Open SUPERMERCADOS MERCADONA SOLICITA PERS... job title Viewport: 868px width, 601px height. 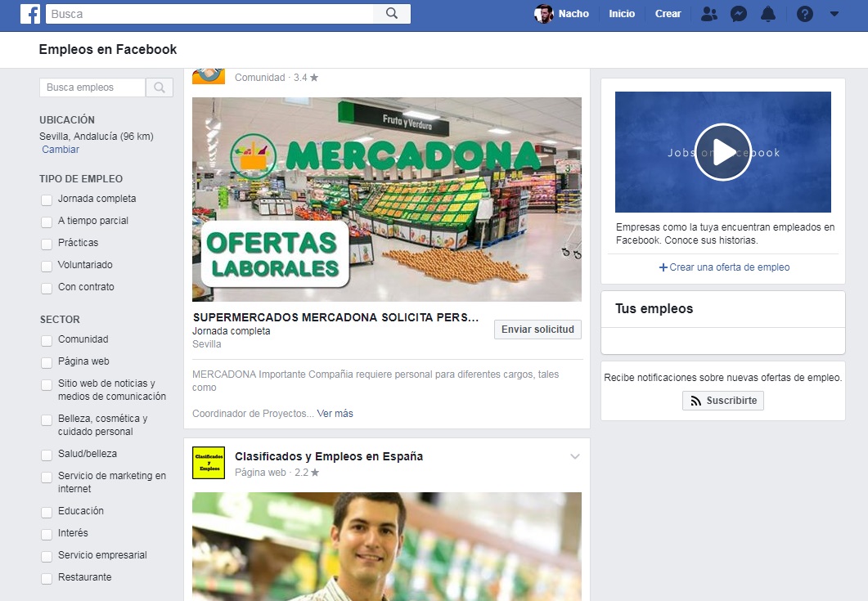pyautogui.click(x=335, y=317)
